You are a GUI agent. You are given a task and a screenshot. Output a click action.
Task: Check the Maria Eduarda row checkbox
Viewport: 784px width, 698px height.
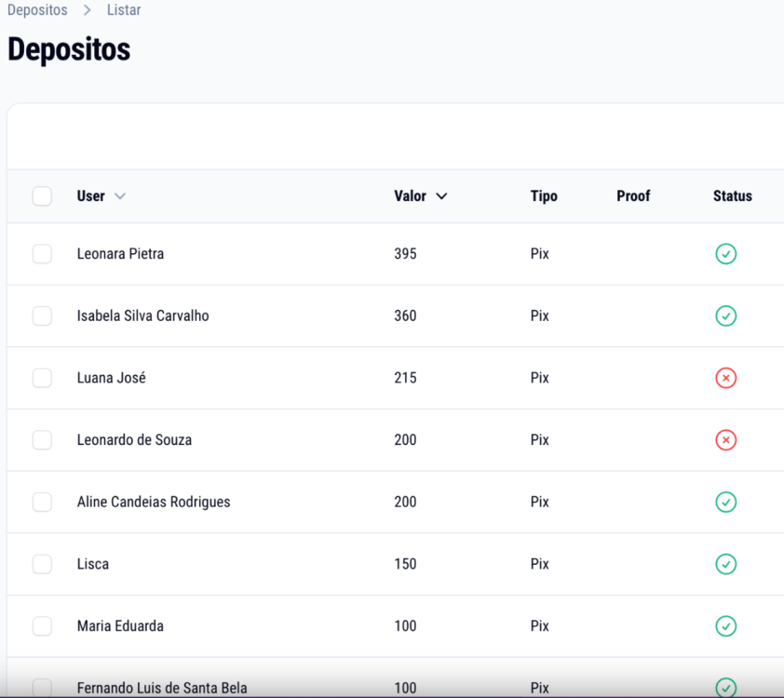(42, 625)
